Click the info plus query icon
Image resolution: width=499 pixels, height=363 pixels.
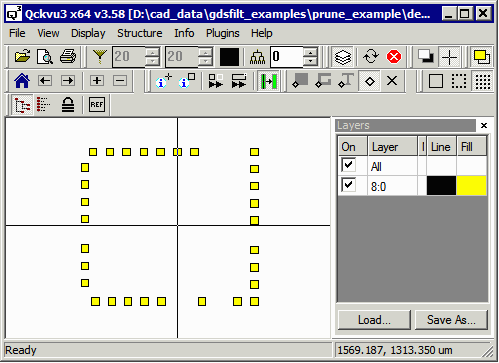pos(163,81)
